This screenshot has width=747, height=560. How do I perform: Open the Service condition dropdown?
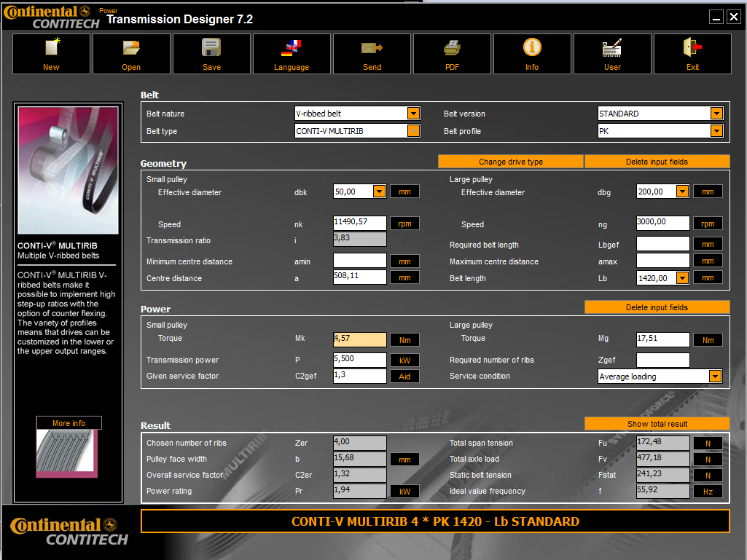pos(715,376)
